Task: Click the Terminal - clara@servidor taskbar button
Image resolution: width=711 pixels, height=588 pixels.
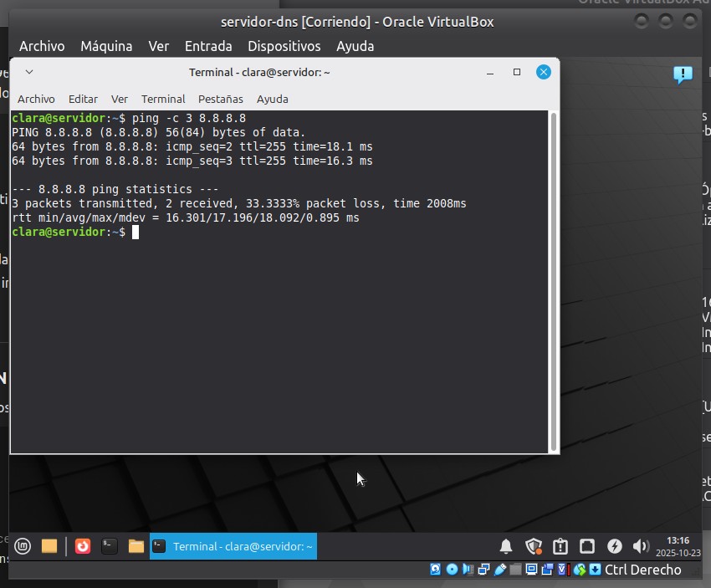Action: point(233,547)
